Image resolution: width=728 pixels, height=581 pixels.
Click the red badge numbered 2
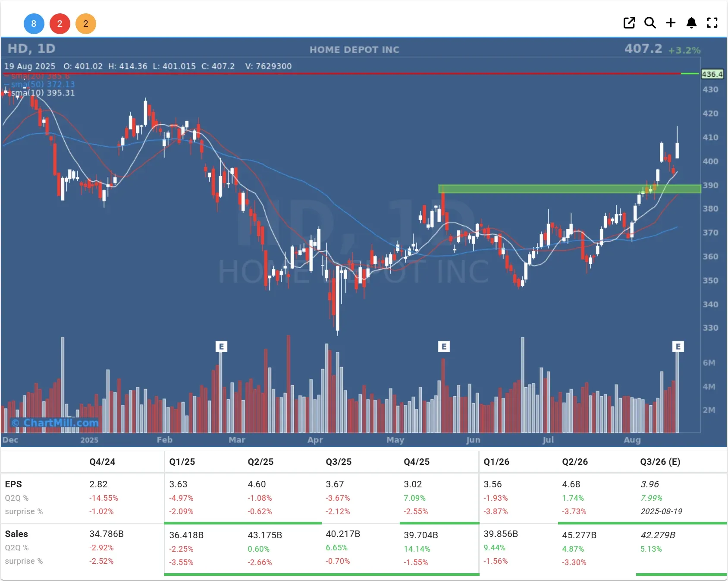(x=60, y=24)
